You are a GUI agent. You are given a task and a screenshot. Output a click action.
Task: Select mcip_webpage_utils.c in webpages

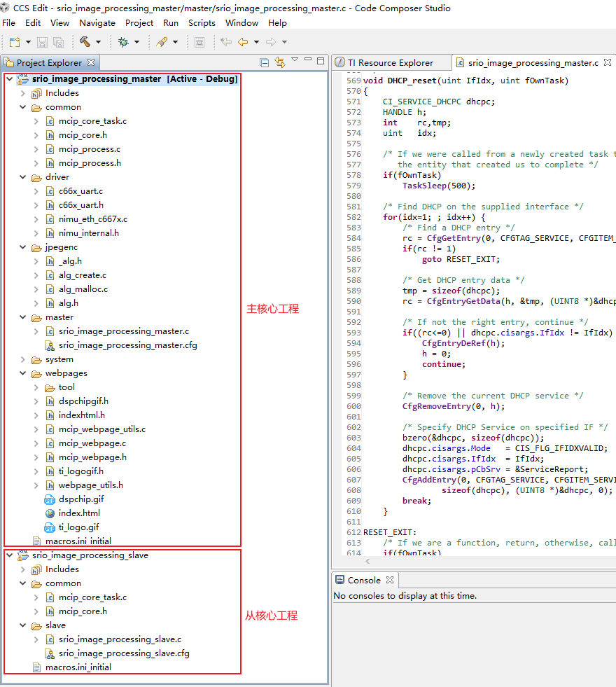(102, 429)
